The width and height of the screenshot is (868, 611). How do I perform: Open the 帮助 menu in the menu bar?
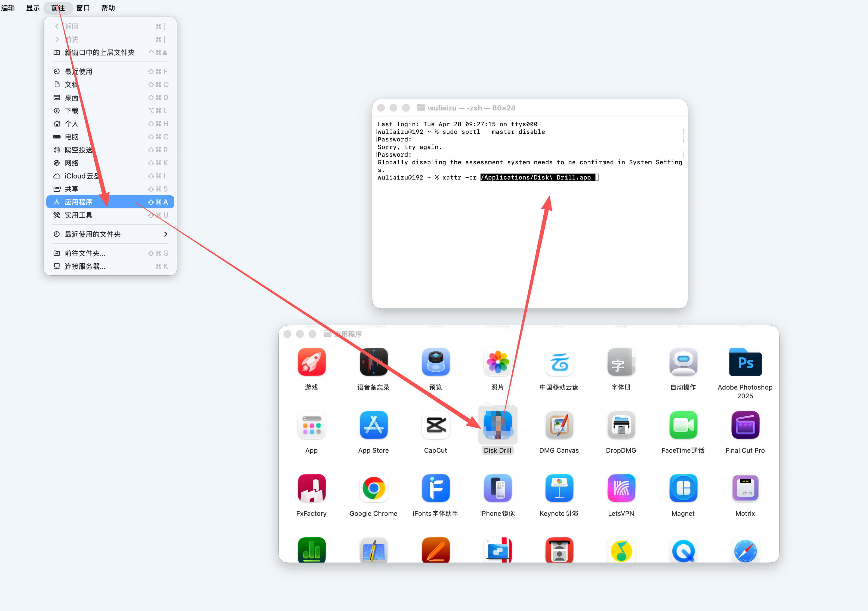click(x=108, y=8)
